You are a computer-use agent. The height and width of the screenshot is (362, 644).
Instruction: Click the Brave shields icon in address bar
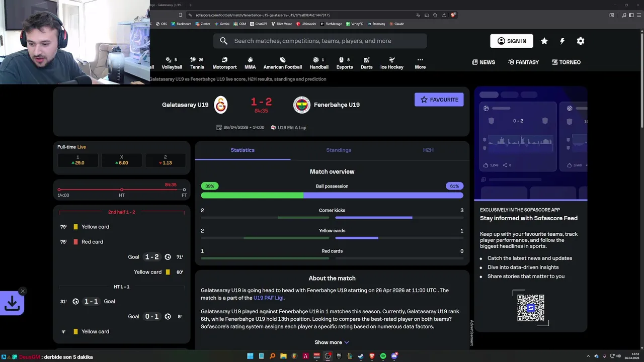click(x=453, y=15)
